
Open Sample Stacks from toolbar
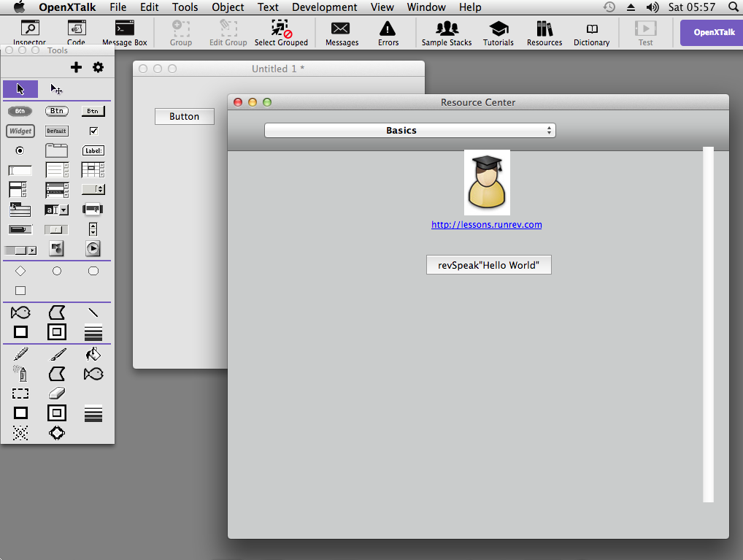447,33
